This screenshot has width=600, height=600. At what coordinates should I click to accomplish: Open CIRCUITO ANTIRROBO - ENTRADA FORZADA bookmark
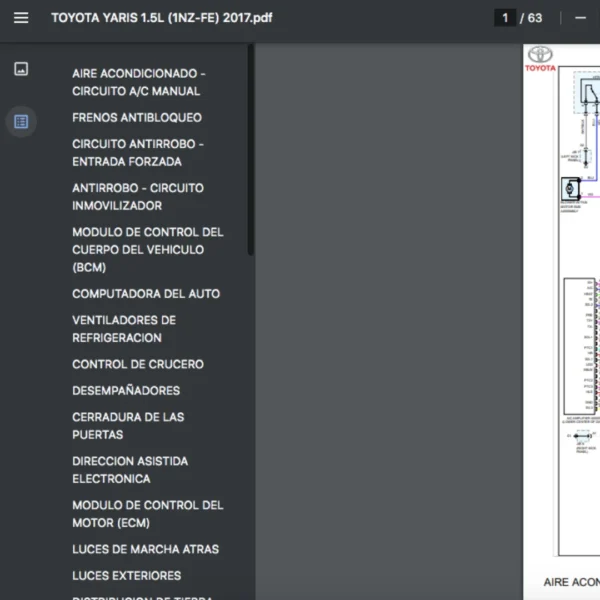tap(138, 153)
